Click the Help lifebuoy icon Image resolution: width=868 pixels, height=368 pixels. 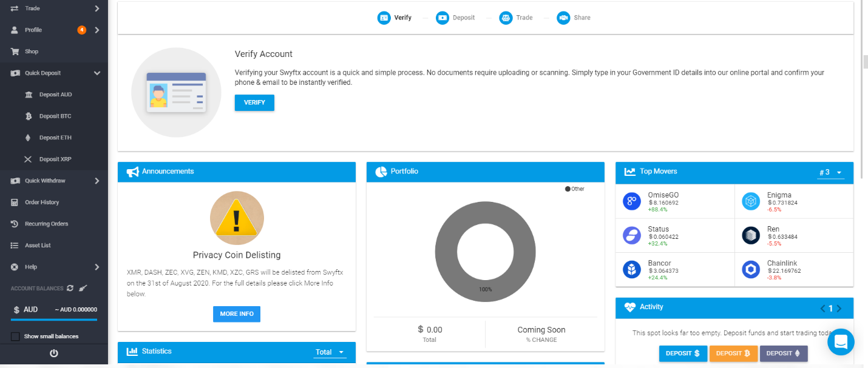pyautogui.click(x=15, y=267)
